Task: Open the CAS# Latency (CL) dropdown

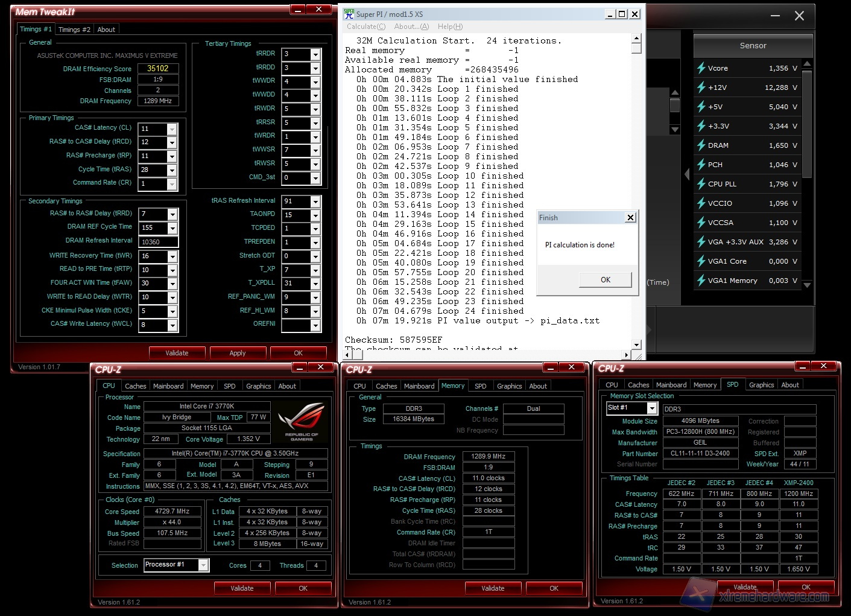Action: tap(172, 129)
